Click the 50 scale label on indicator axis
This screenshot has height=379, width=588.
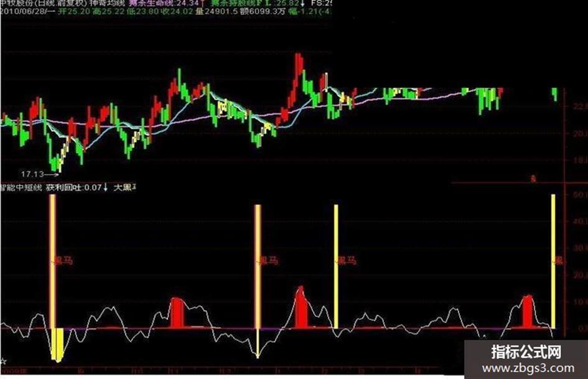pyautogui.click(x=581, y=195)
